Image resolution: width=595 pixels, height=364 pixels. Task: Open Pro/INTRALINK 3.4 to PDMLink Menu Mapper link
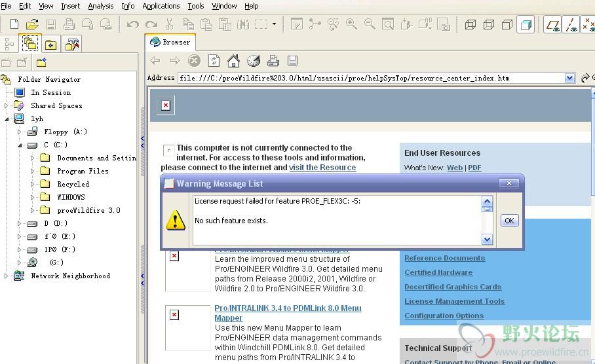288,313
